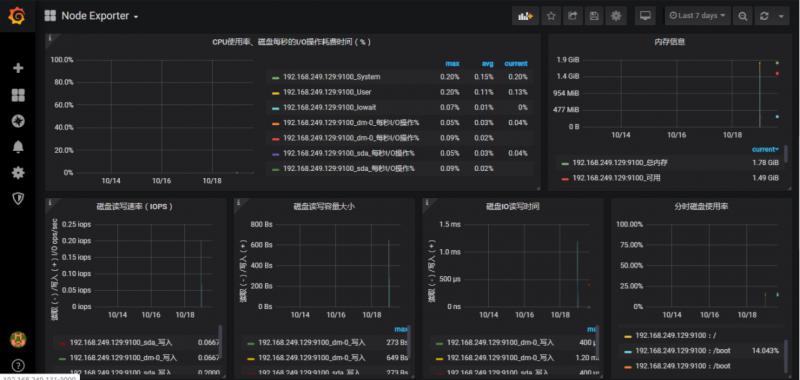This screenshot has width=800, height=380.
Task: Click the Add panel toolbar button
Action: pyautogui.click(x=525, y=16)
